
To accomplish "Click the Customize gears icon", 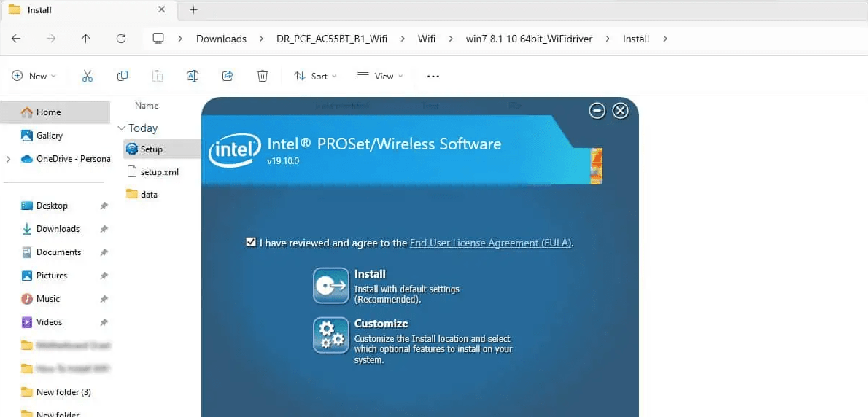I will coord(331,335).
